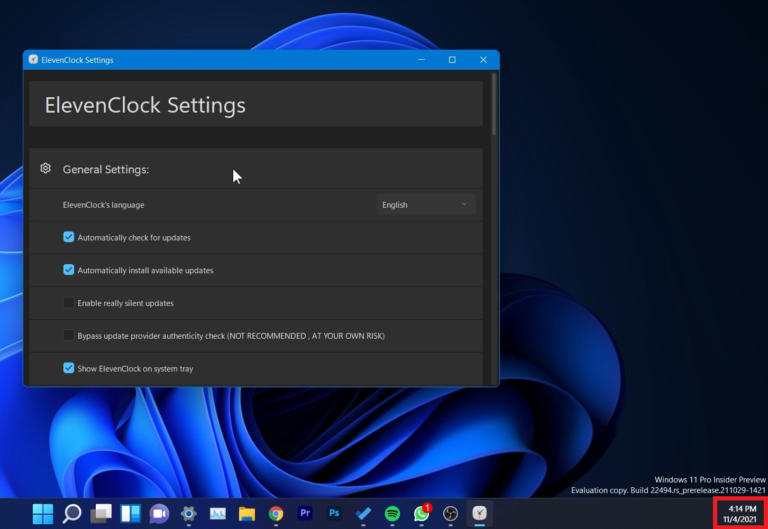Open the blue checkmark To Do app
768x529 pixels.
[x=363, y=513]
